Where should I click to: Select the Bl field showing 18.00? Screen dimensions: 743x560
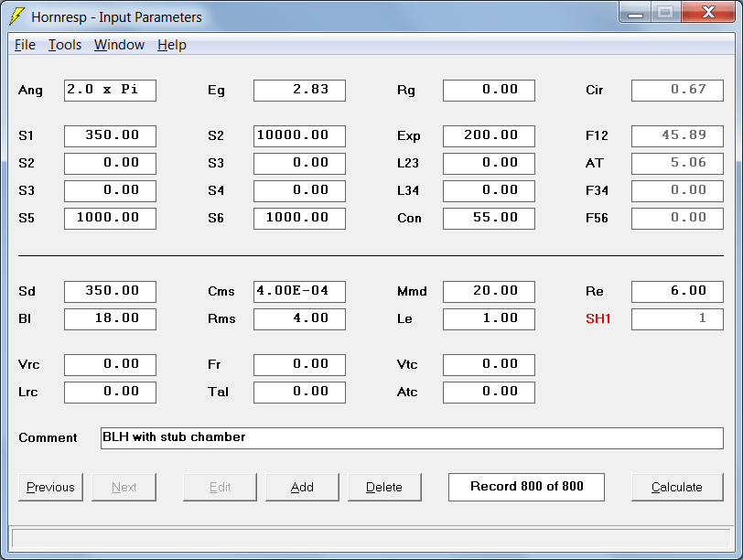[x=110, y=318]
